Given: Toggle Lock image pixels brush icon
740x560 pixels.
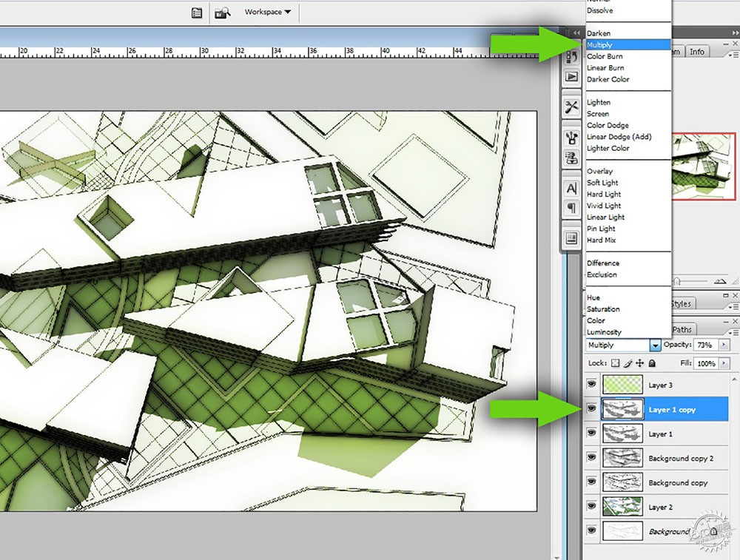Looking at the screenshot, I should (628, 363).
